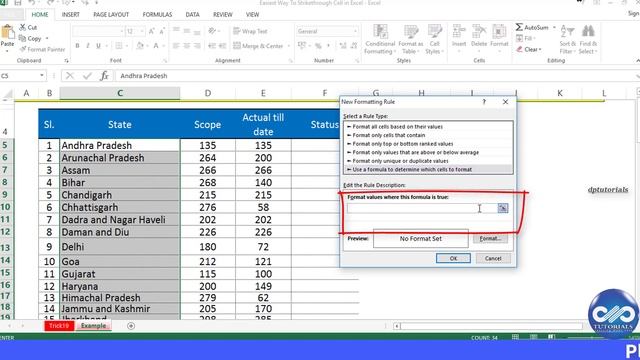
Task: Select column C header
Action: pos(120,93)
